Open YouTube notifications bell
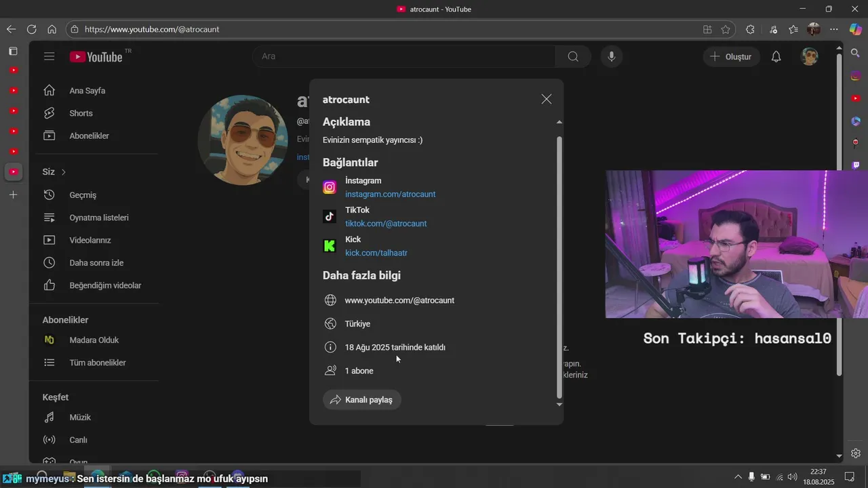Image resolution: width=868 pixels, height=488 pixels. 776,57
